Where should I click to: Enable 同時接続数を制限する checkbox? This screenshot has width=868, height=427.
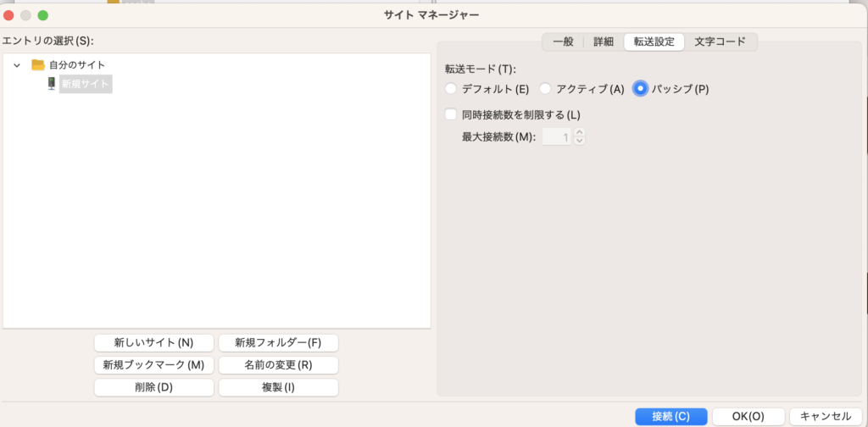tap(451, 114)
